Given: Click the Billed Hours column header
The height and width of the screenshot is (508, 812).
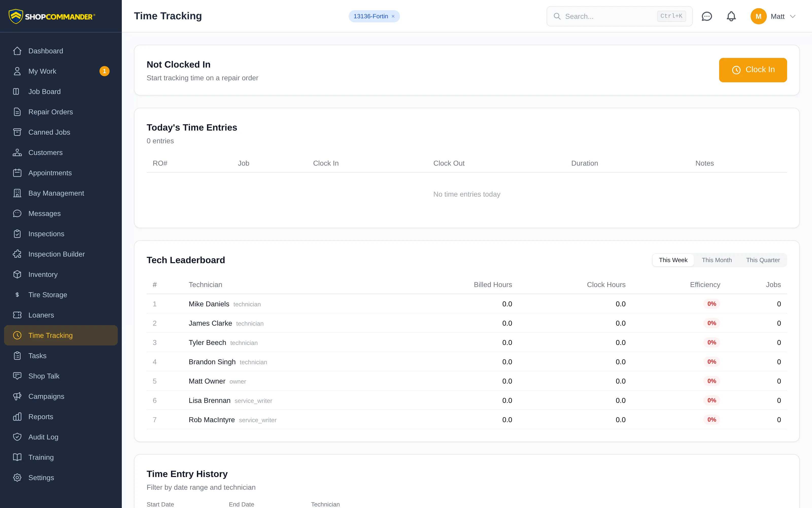Looking at the screenshot, I should (493, 284).
